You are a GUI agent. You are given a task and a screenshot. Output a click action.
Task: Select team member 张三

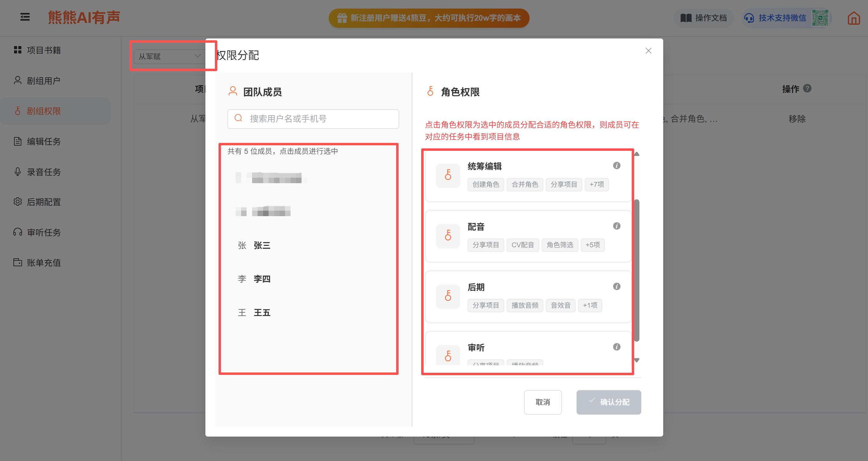[262, 245]
